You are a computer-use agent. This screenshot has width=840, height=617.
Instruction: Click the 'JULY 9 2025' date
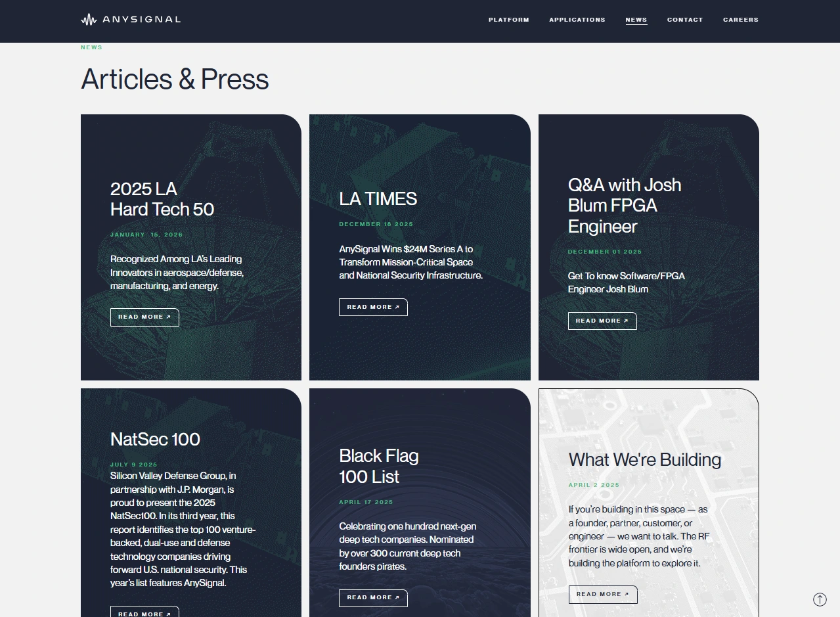(x=134, y=465)
